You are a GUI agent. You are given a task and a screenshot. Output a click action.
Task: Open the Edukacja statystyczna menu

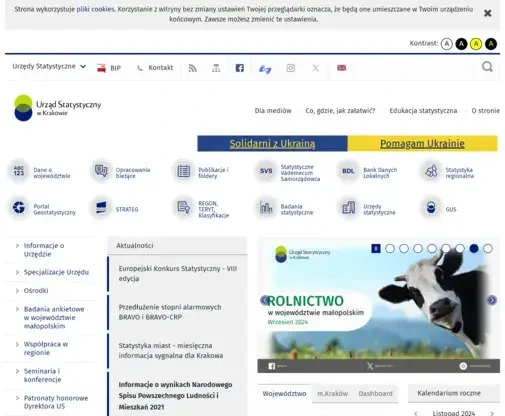point(423,111)
